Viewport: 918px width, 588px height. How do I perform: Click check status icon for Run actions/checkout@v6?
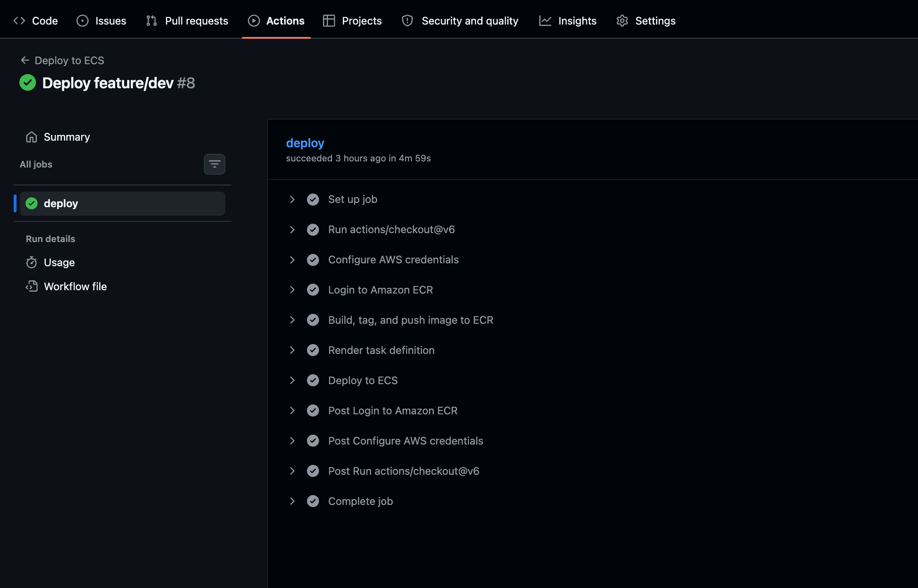313,230
